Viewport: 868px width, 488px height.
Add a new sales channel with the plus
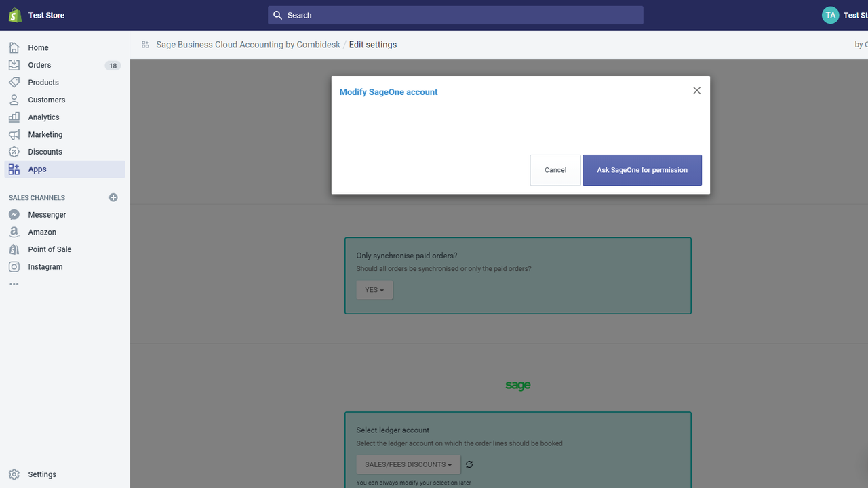113,197
